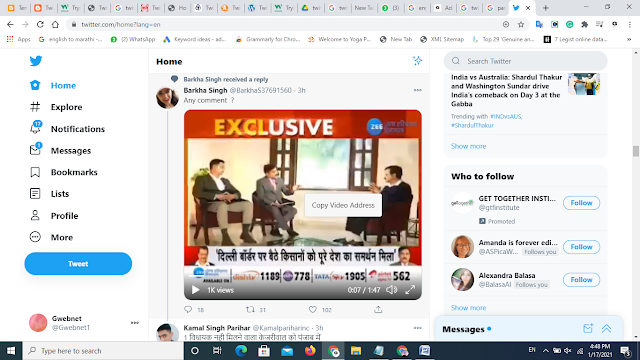Follow Amanda is forever edi... account
Screen dimensions: 640x360
click(581, 247)
